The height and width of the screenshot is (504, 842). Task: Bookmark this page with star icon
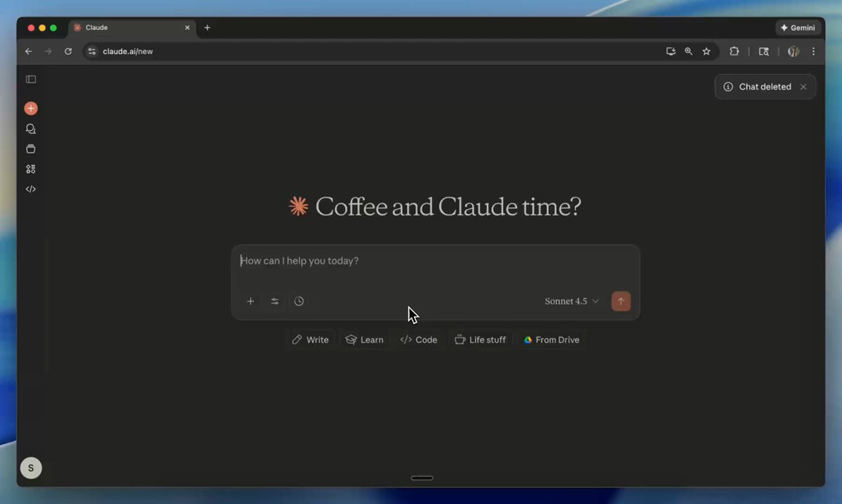[707, 51]
